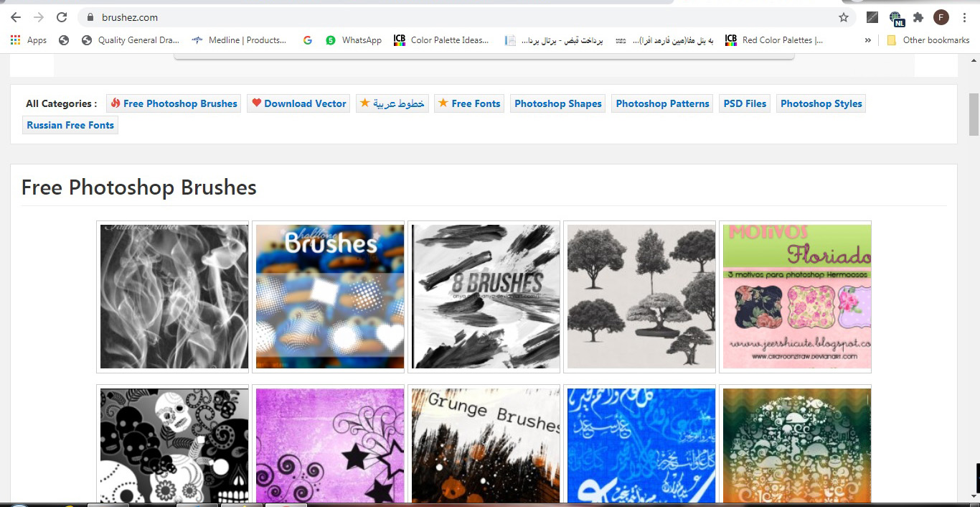Image resolution: width=980 pixels, height=507 pixels.
Task: Click the address bar showing brushez.com
Action: 459,17
